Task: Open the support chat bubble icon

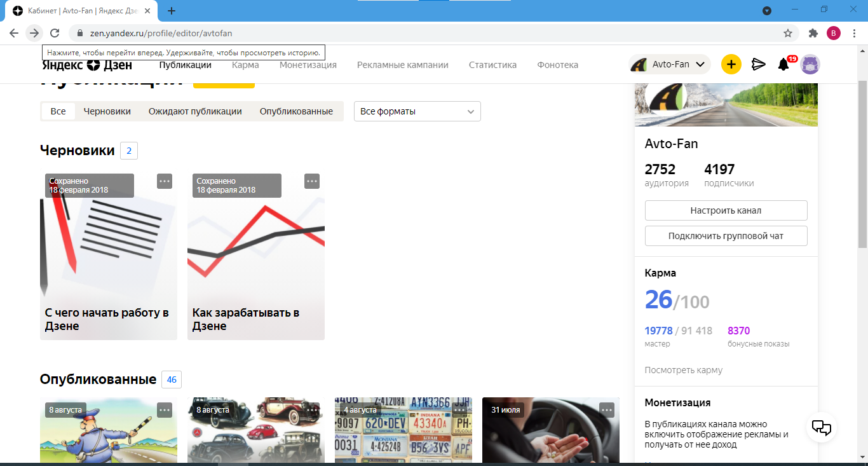Action: 822,427
